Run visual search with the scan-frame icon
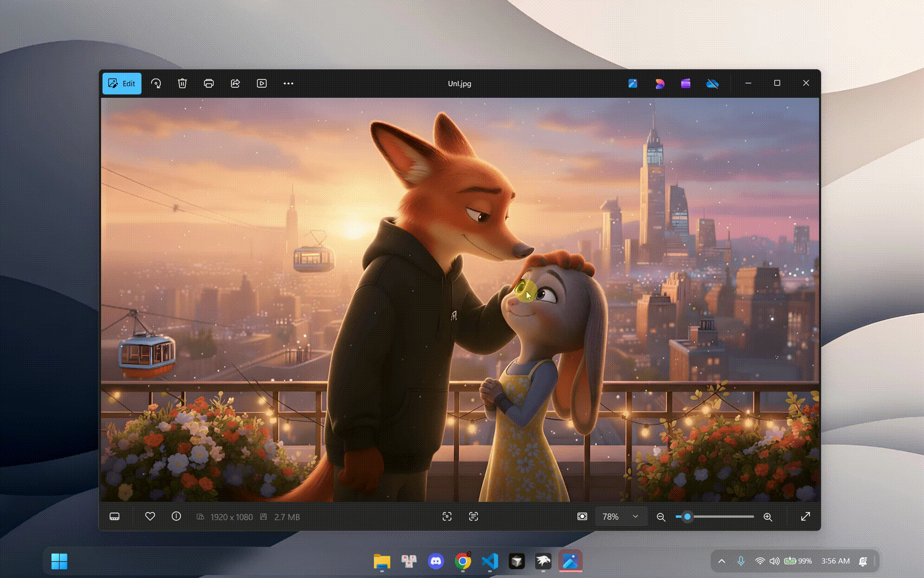The height and width of the screenshot is (578, 924). click(x=447, y=516)
